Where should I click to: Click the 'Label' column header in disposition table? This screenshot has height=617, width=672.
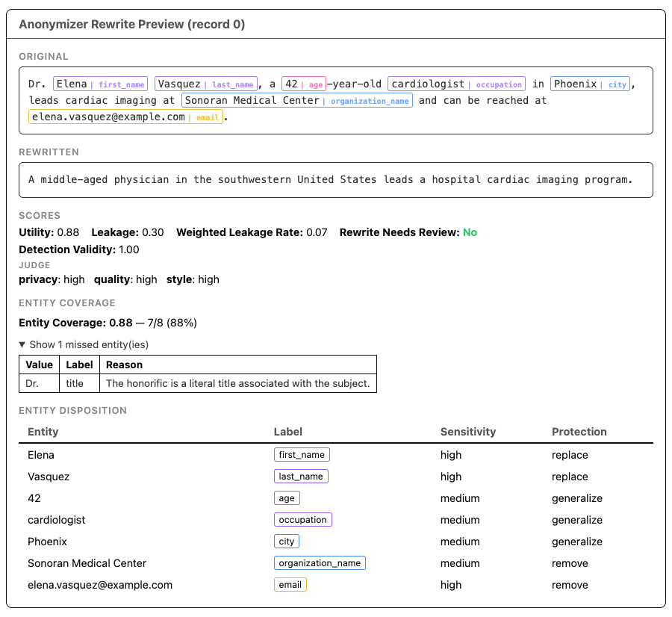[288, 432]
